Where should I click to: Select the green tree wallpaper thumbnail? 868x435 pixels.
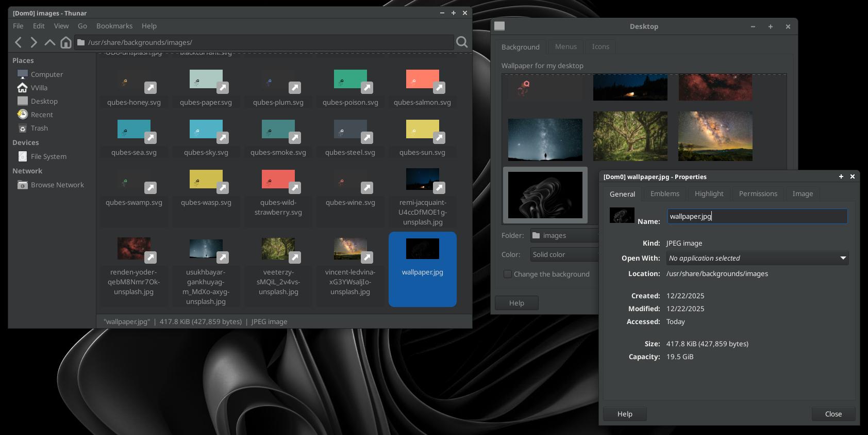pos(630,136)
